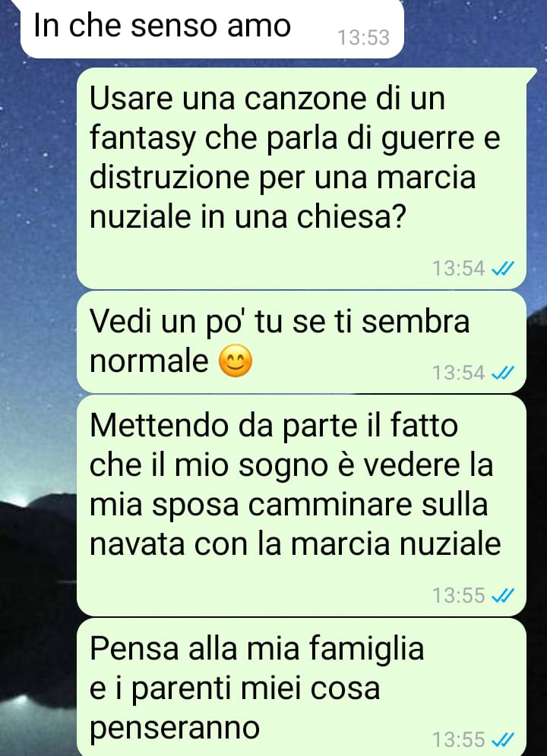The image size is (547, 756).
Task: Tap the starry sky chat wallpaper area
Action: coord(39,241)
